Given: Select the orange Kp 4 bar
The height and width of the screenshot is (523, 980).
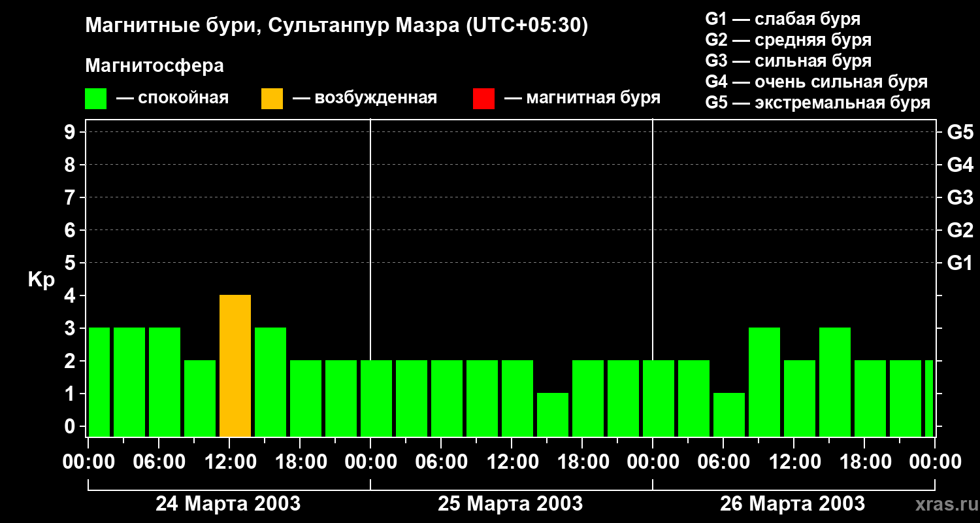Looking at the screenshot, I should [x=235, y=365].
